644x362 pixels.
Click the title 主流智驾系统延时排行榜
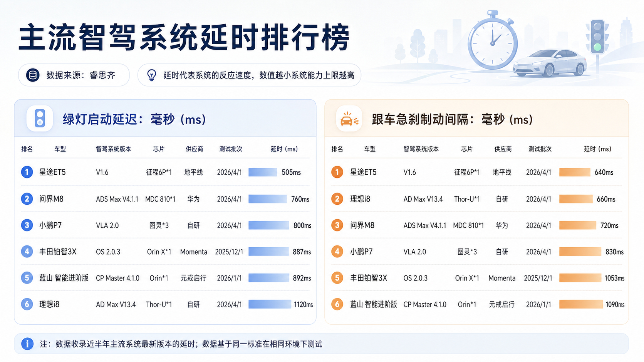(x=184, y=37)
